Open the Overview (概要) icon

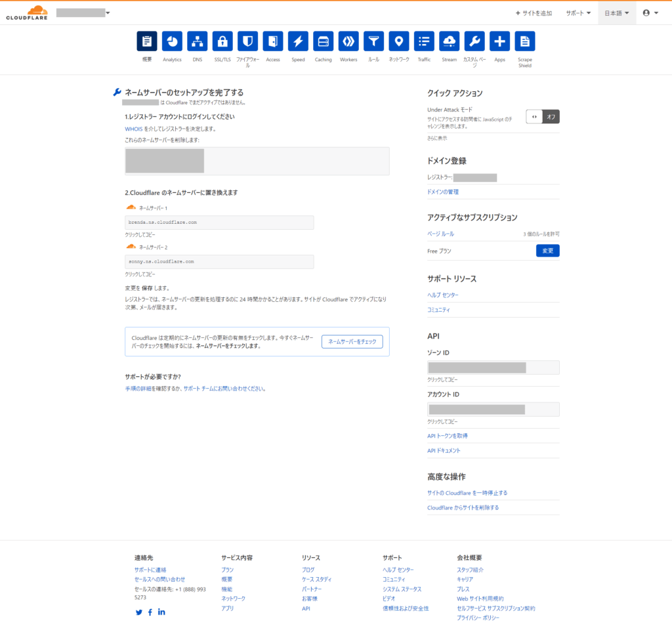[147, 41]
